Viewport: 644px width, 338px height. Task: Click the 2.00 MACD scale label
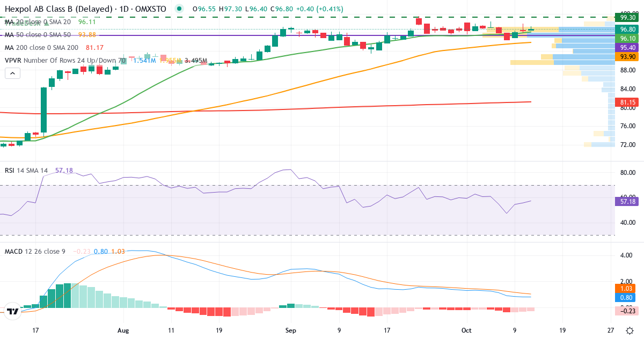(626, 282)
